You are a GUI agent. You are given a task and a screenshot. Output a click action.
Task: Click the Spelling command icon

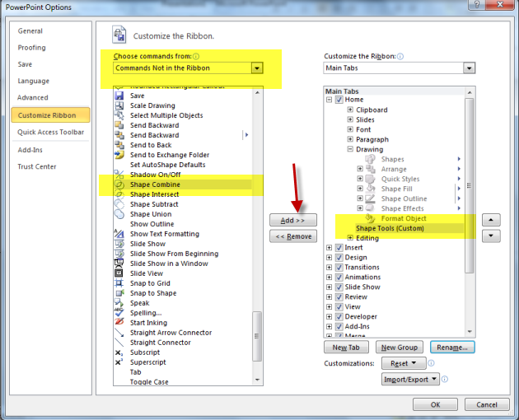pos(119,313)
